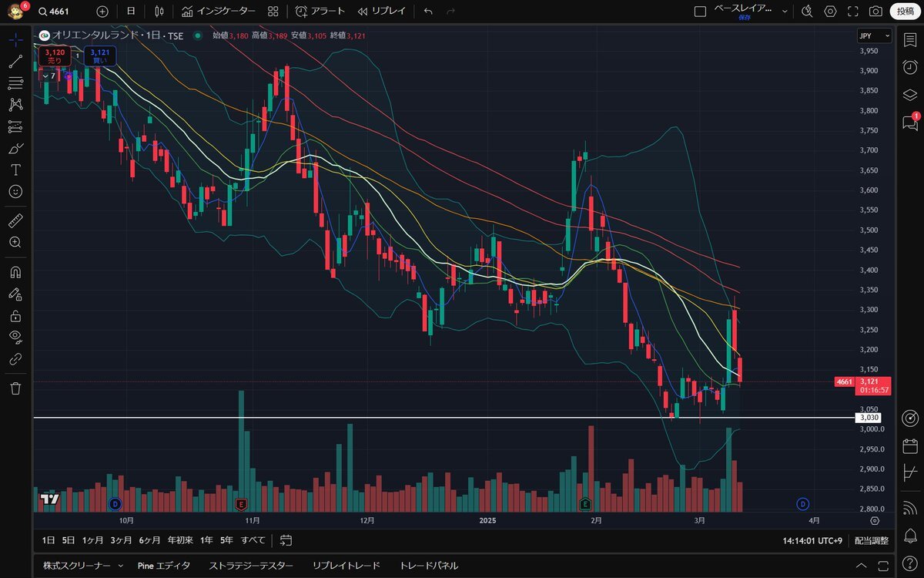Viewport: 924px width, 578px height.
Task: Expand the 株式スクリーナー dropdown arrow
Action: click(x=120, y=566)
